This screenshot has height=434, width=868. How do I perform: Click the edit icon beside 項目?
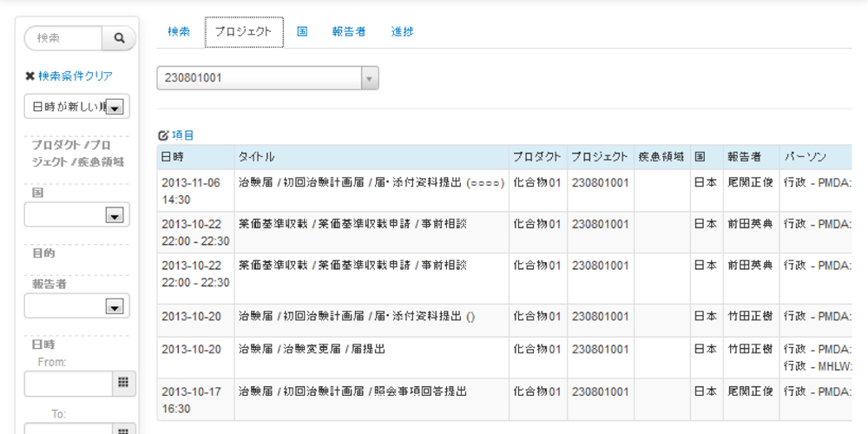(x=163, y=135)
